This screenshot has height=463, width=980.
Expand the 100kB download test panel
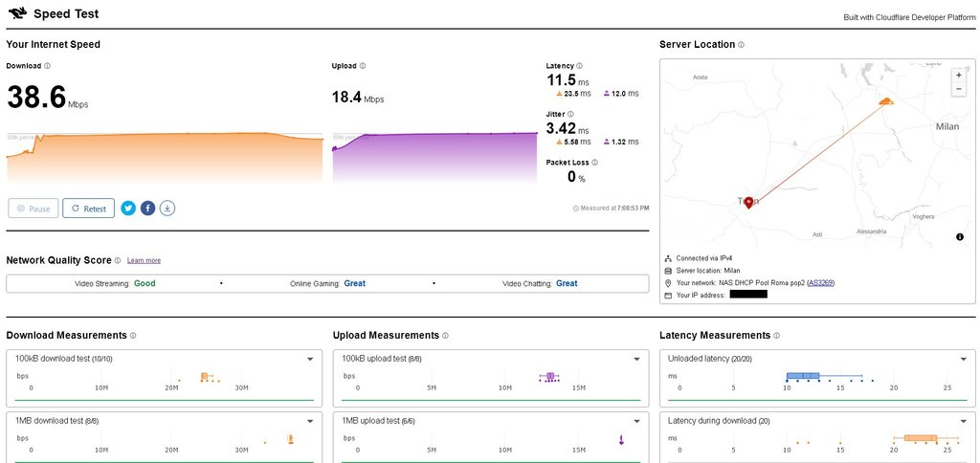click(309, 360)
